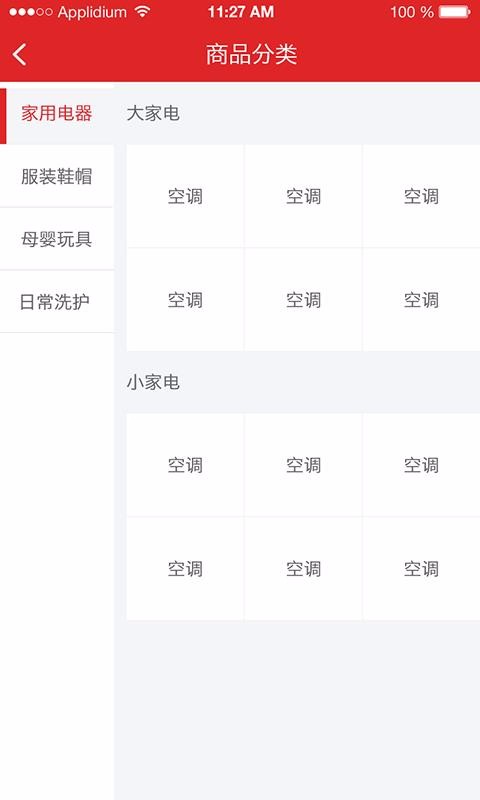Image resolution: width=480 pixels, height=800 pixels.
Task: Tap first 空调 in 大家电 second row
Action: (185, 300)
